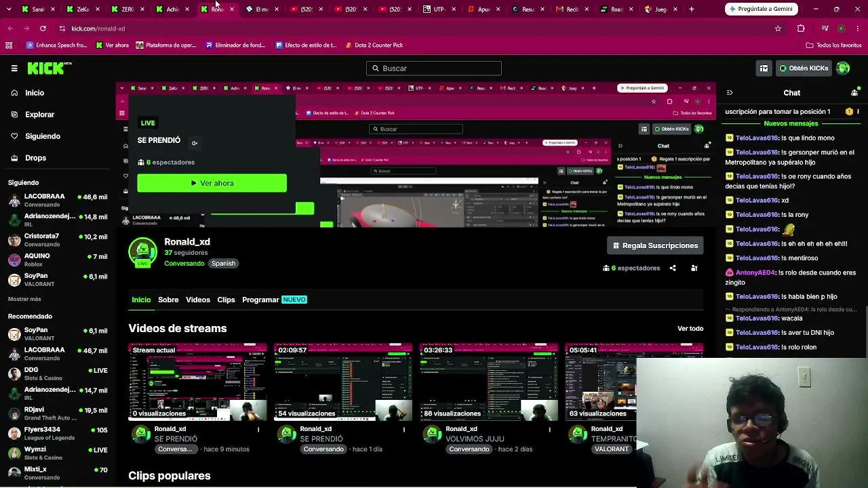The width and height of the screenshot is (868, 488).
Task: Open Mixti_x recommended channel
Action: [x=58, y=472]
